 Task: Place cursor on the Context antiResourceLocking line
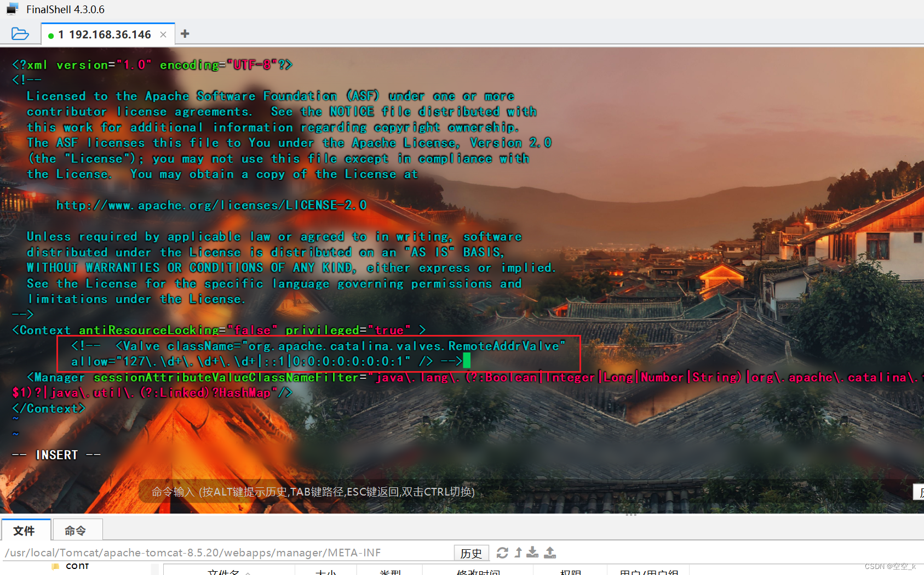(x=219, y=330)
